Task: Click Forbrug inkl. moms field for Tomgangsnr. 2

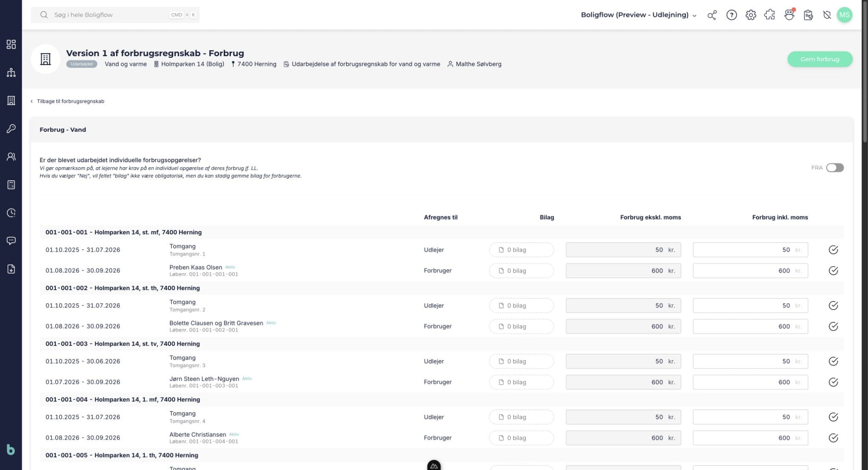Action: tap(750, 305)
